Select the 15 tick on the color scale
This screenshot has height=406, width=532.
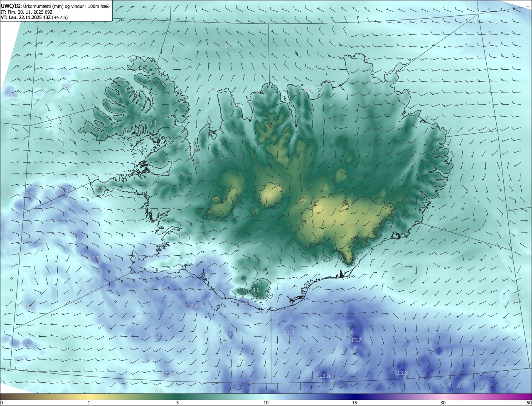pyautogui.click(x=355, y=403)
